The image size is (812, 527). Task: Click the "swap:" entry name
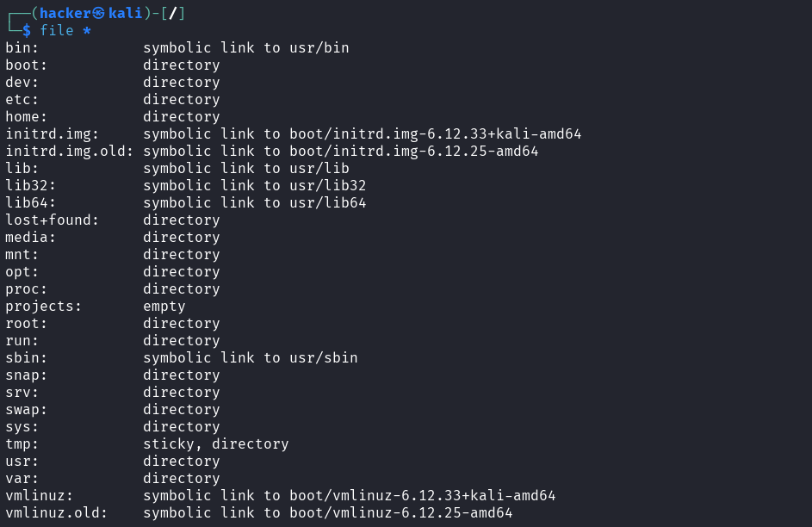point(27,409)
